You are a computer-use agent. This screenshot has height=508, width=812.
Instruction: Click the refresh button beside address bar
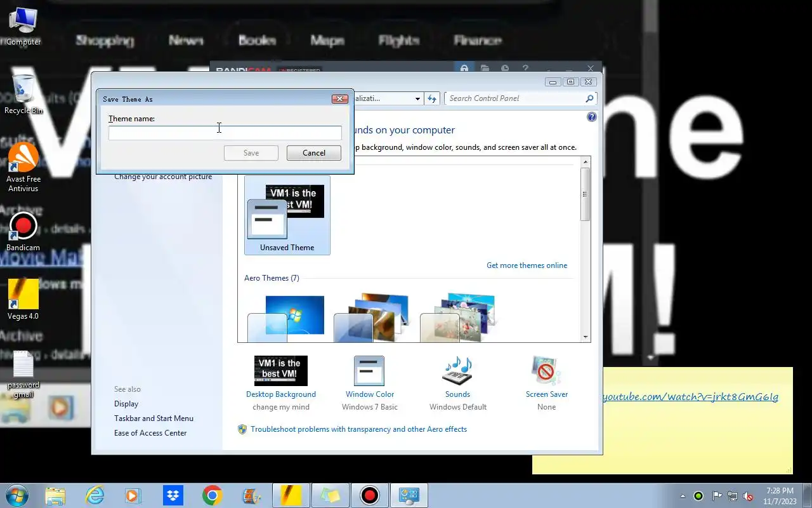coord(432,98)
